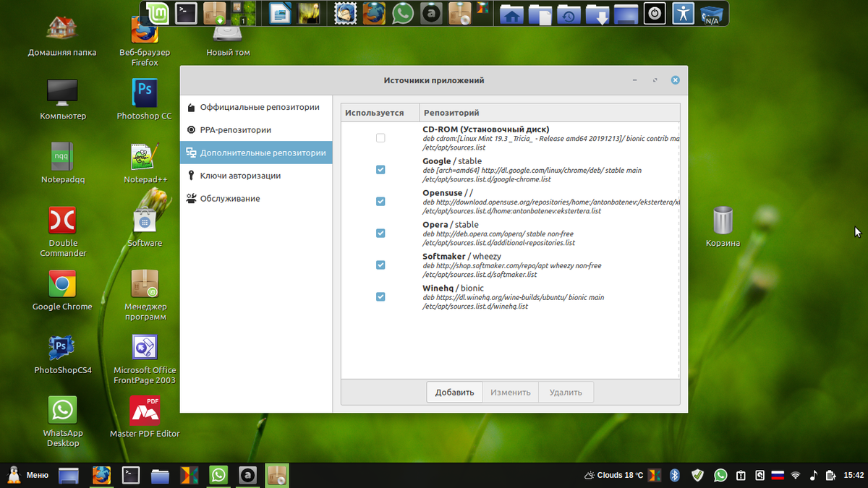Open Официальные репозитории section
The width and height of the screenshot is (868, 488).
click(x=256, y=107)
